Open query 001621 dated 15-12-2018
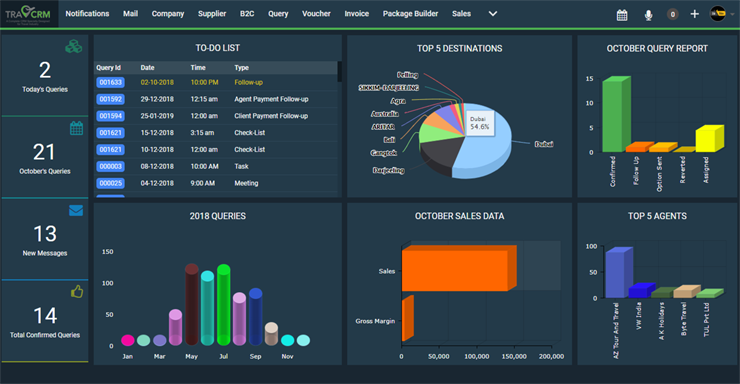Screen dimensions: 740x384 point(110,133)
